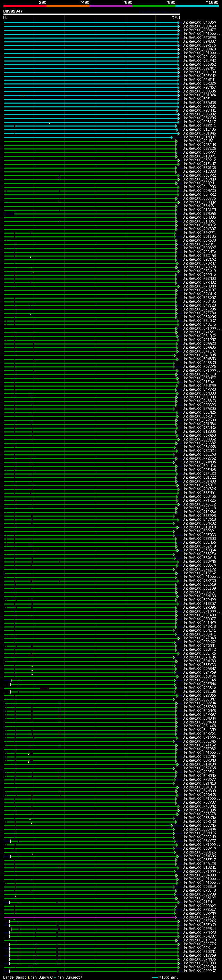Select hit label UniRef100_Q93WZ7
Screen dimensions: 222x980
pyautogui.click(x=199, y=31)
